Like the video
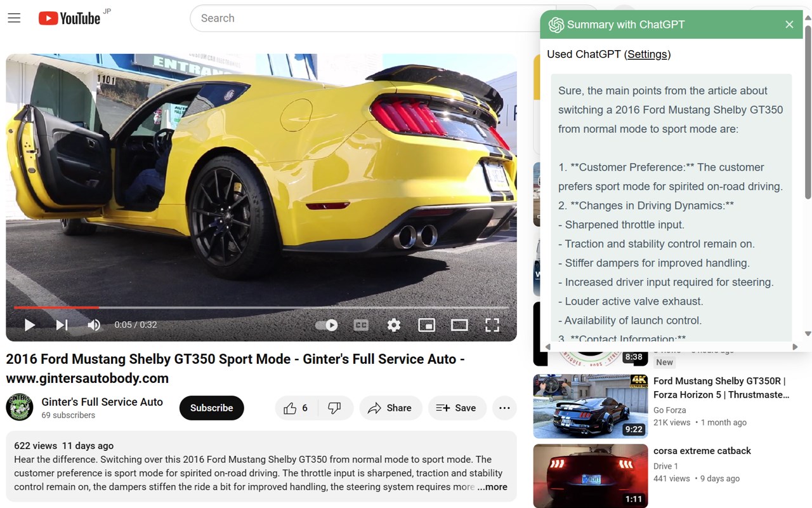 [296, 408]
